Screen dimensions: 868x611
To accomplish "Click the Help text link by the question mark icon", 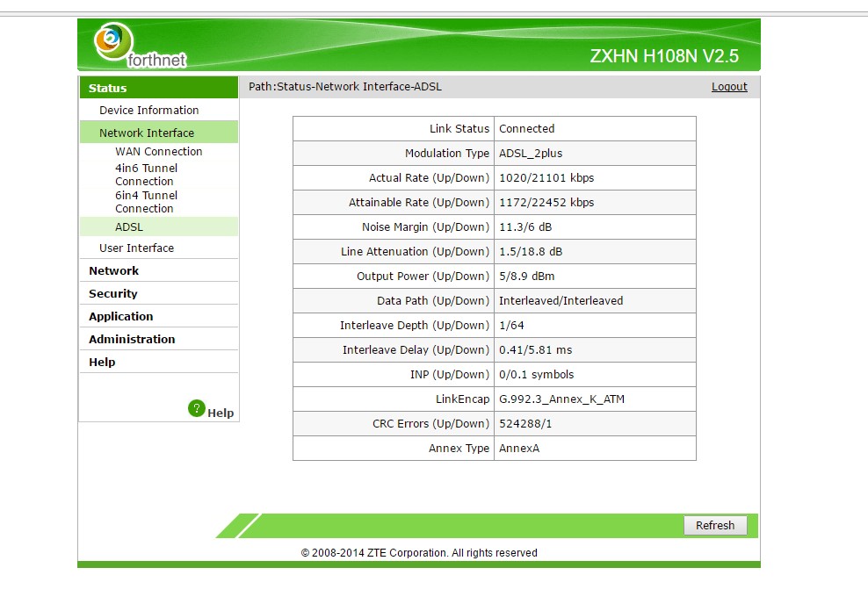I will [x=221, y=413].
